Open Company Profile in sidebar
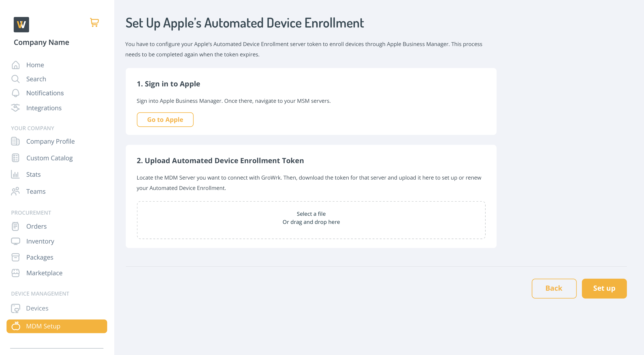644x355 pixels. click(50, 141)
